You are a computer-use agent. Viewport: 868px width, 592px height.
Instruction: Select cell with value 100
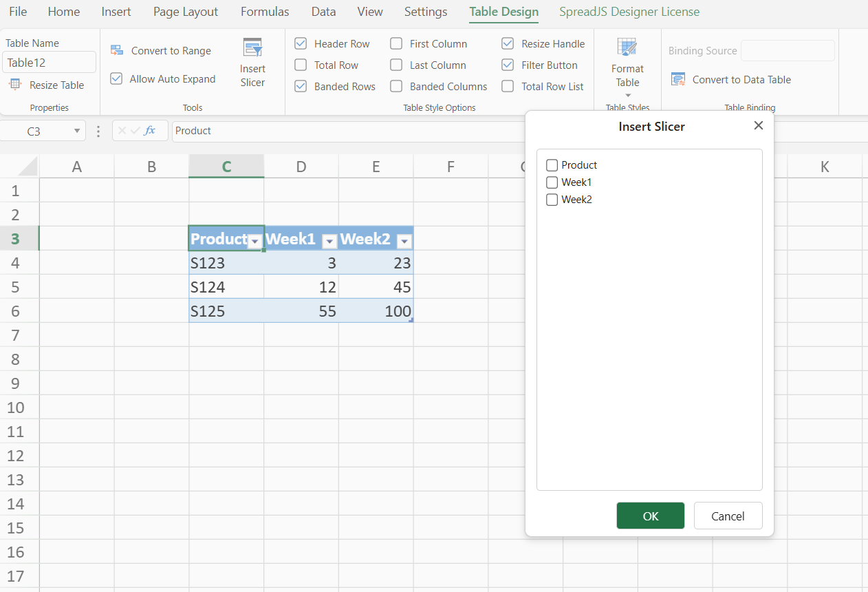[376, 310]
